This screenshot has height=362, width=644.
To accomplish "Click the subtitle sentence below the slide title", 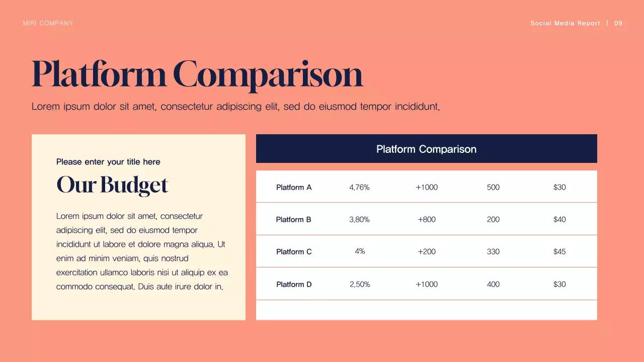I will click(x=235, y=107).
